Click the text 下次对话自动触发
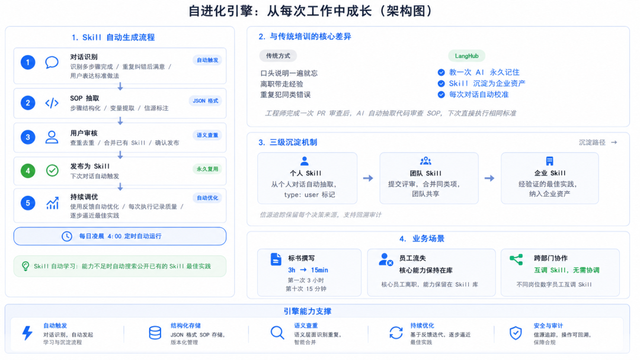Screen dimensions: 640x360 coord(95,176)
